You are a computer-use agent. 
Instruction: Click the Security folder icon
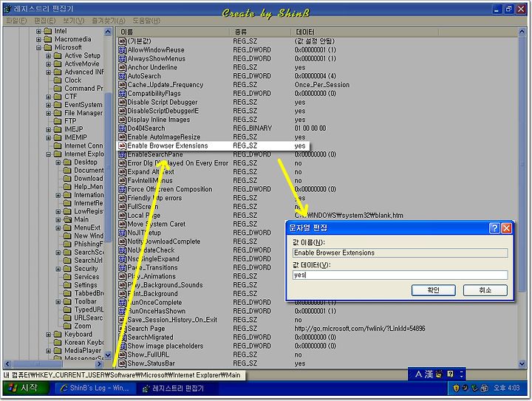[67, 269]
